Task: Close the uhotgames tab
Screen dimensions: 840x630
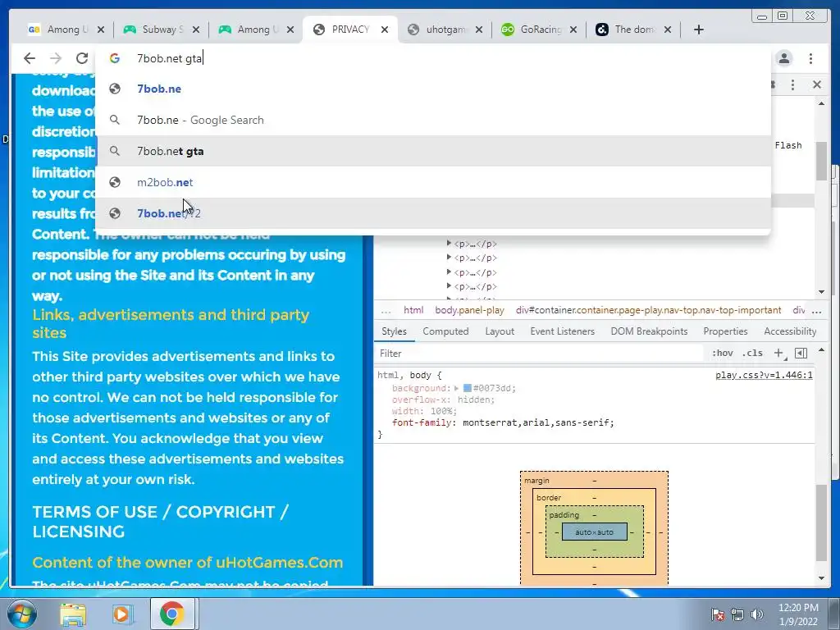Action: pyautogui.click(x=479, y=30)
